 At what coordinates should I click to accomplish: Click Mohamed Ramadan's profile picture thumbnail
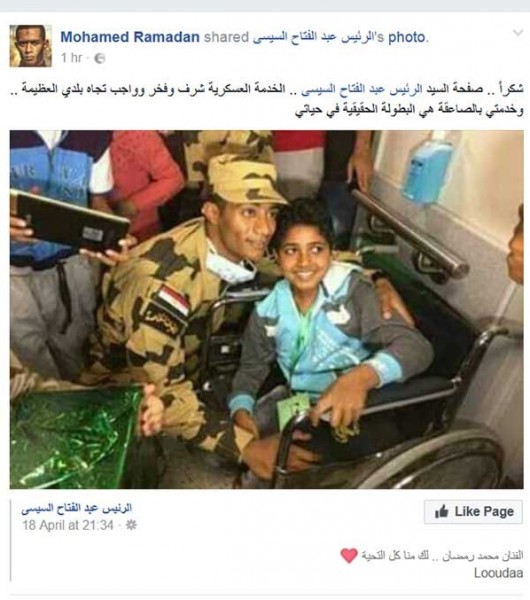point(31,46)
